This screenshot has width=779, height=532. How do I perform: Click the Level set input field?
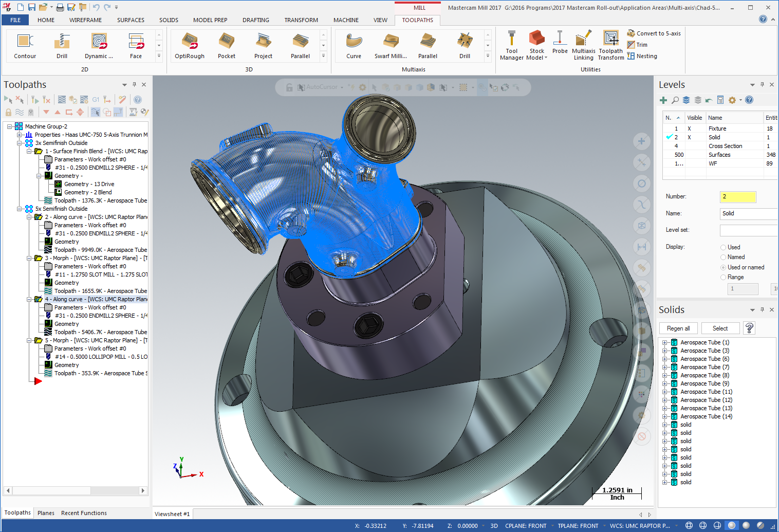749,230
